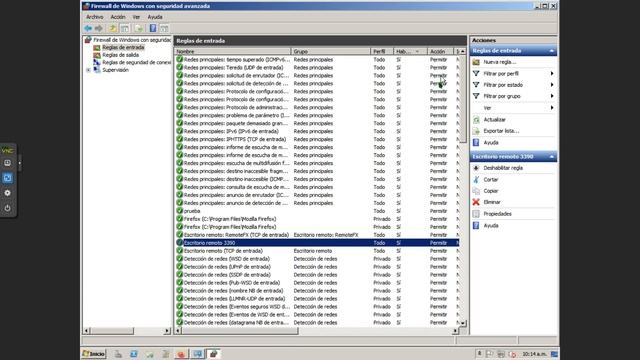Screen dimensions: 640x360
Task: Click the Actualizar refresh icon
Action: click(476, 120)
